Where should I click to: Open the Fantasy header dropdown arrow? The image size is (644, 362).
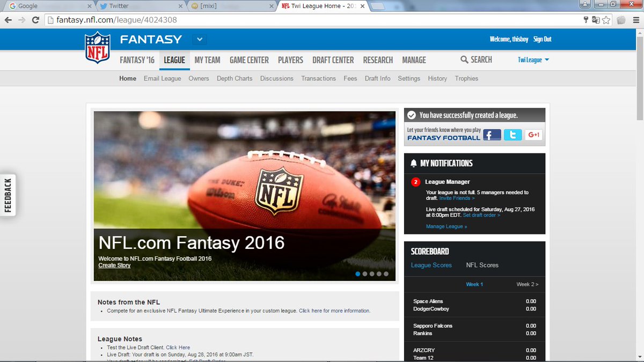200,40
